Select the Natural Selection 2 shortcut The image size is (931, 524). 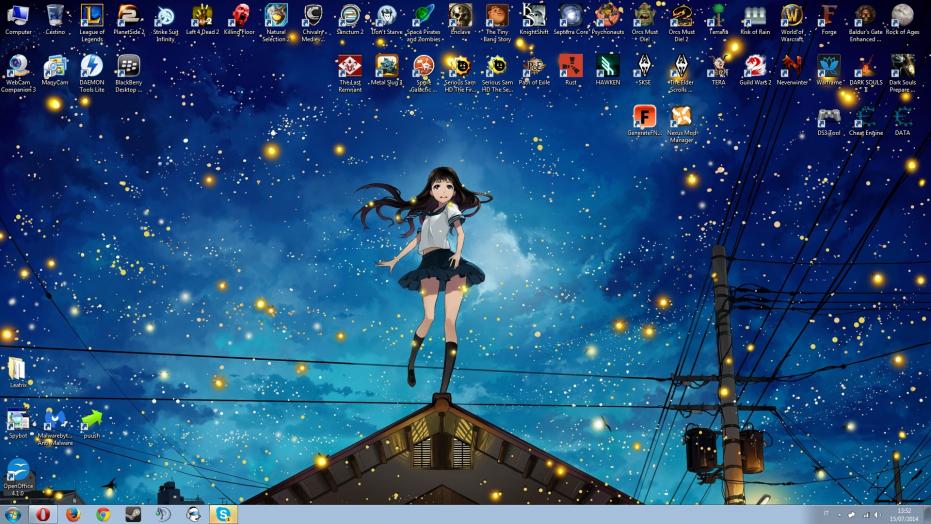click(x=276, y=23)
